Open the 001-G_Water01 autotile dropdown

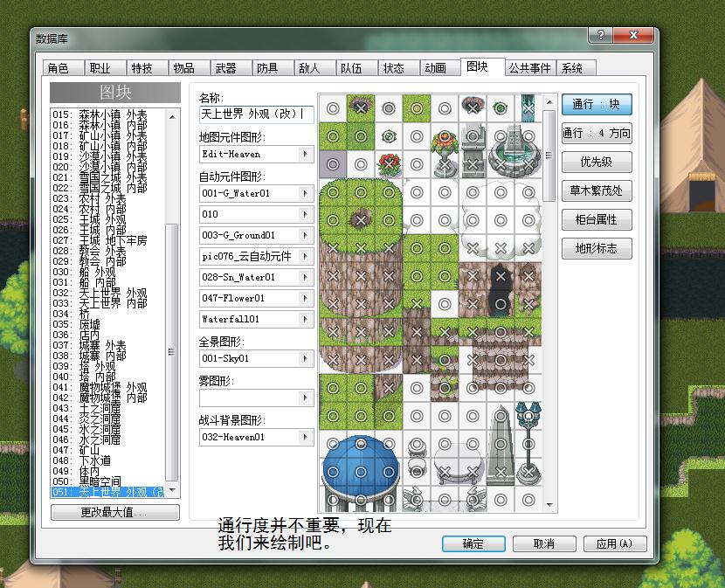(x=305, y=193)
